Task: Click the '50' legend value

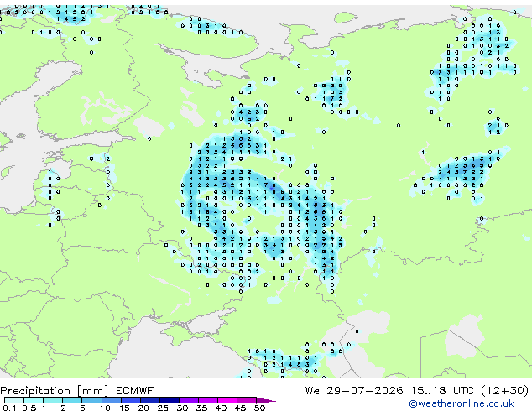Action: 259,408
